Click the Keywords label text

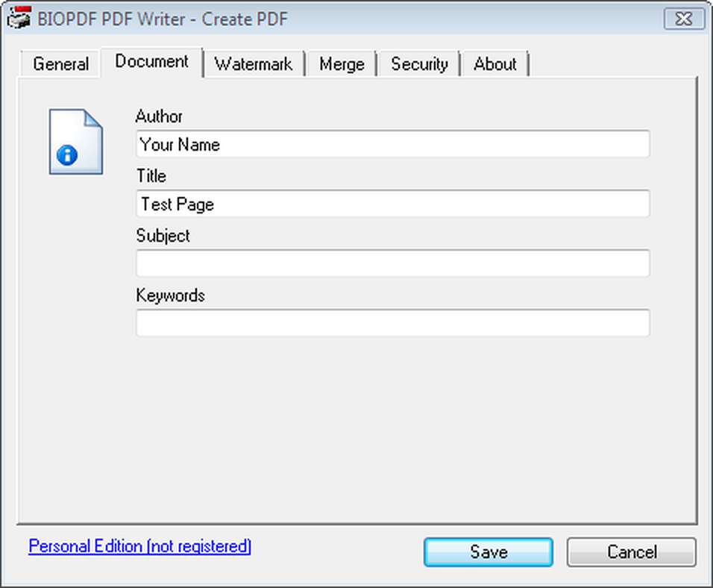(171, 295)
